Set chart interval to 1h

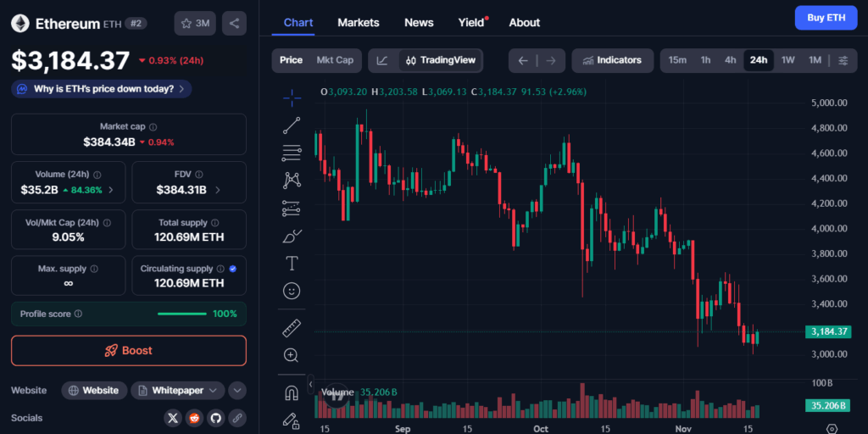(706, 60)
